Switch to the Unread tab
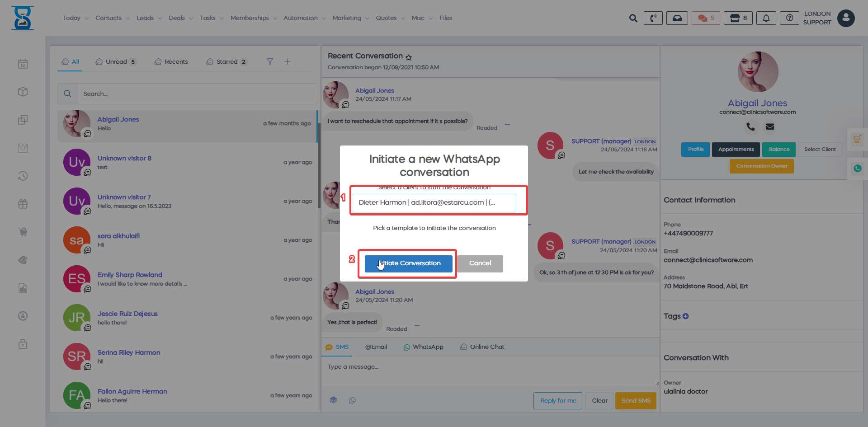The width and height of the screenshot is (868, 427). click(x=116, y=62)
